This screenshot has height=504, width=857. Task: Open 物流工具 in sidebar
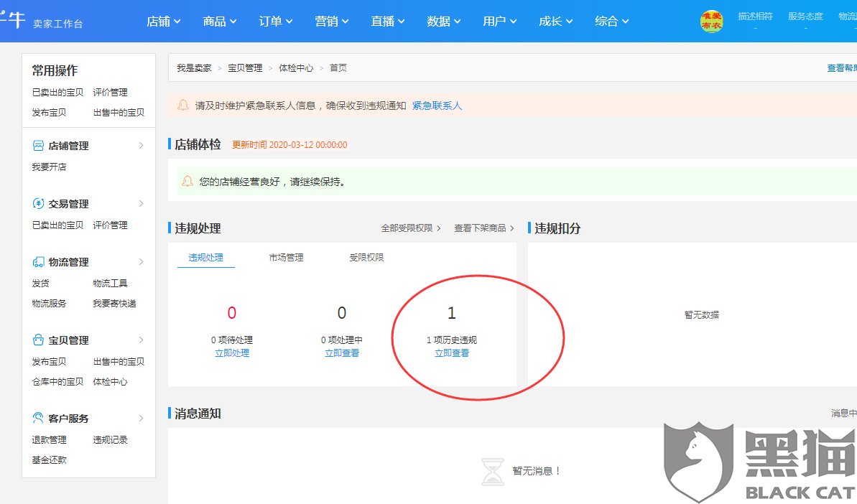tap(110, 284)
